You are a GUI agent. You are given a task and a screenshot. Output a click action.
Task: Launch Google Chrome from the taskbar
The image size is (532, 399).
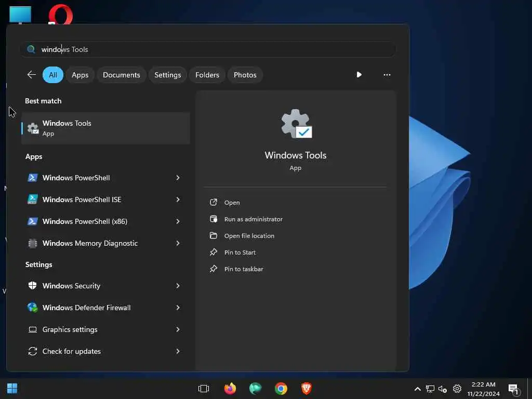pyautogui.click(x=281, y=389)
